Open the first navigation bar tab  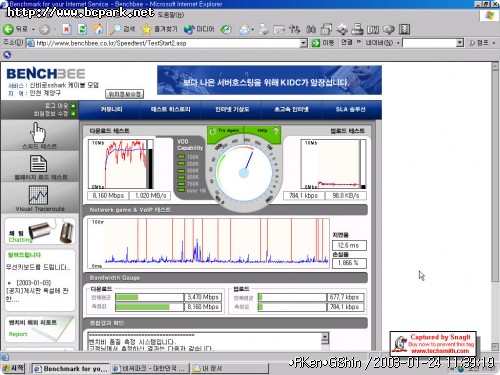[111, 110]
